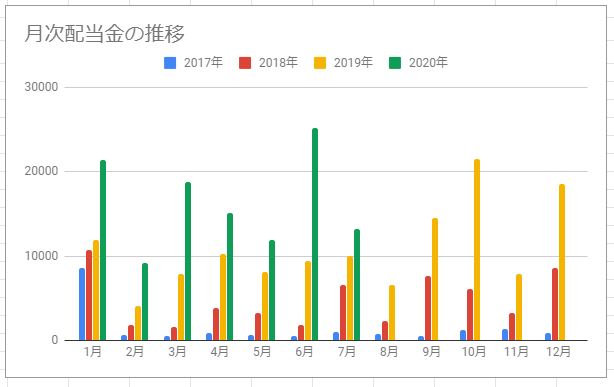This screenshot has width=614, height=387.
Task: Select the yellow 2019 bar for 11月
Action: pyautogui.click(x=519, y=307)
